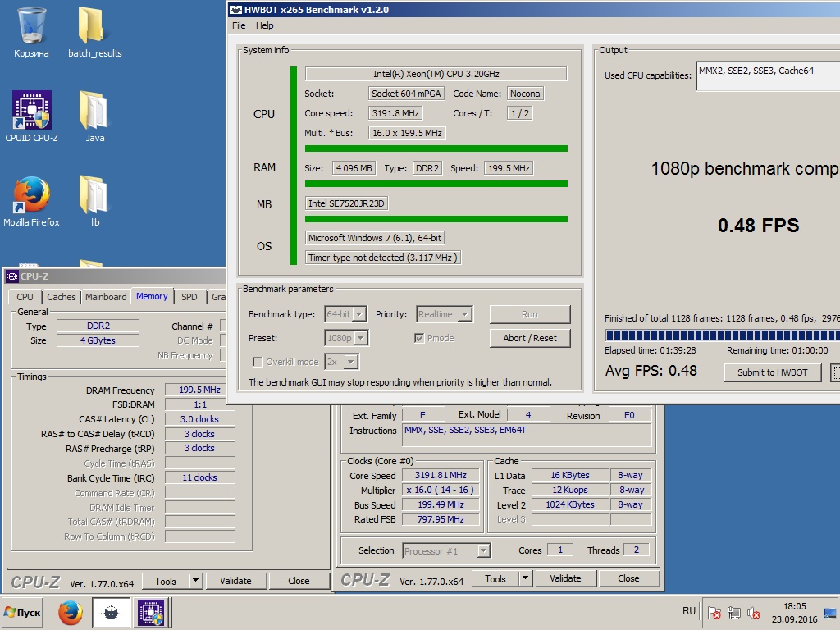Click Validate in right CPU-Z window

(565, 578)
